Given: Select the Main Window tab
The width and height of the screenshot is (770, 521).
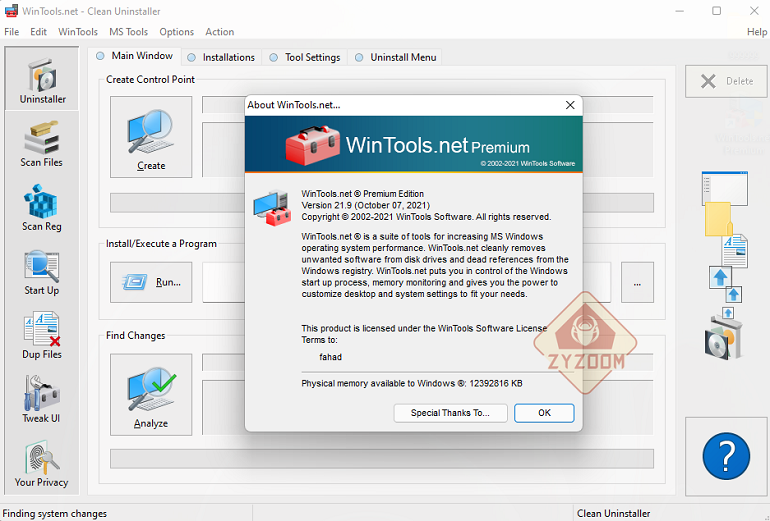Looking at the screenshot, I should [135, 56].
